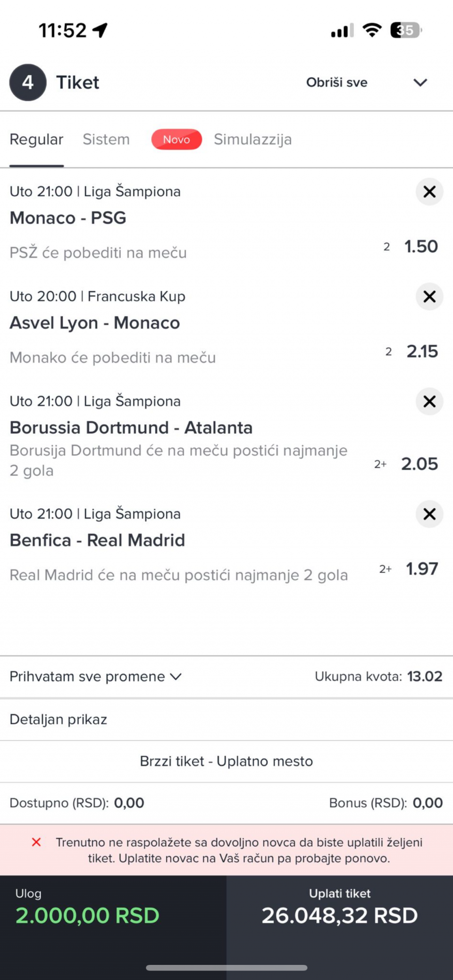Collapse the ticket with the top chevron
This screenshot has height=980, width=453.
(420, 83)
